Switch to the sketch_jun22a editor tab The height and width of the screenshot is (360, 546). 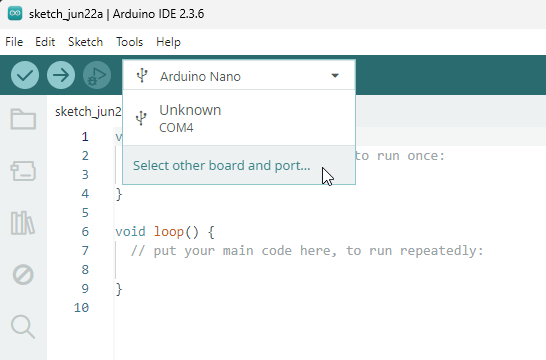88,111
